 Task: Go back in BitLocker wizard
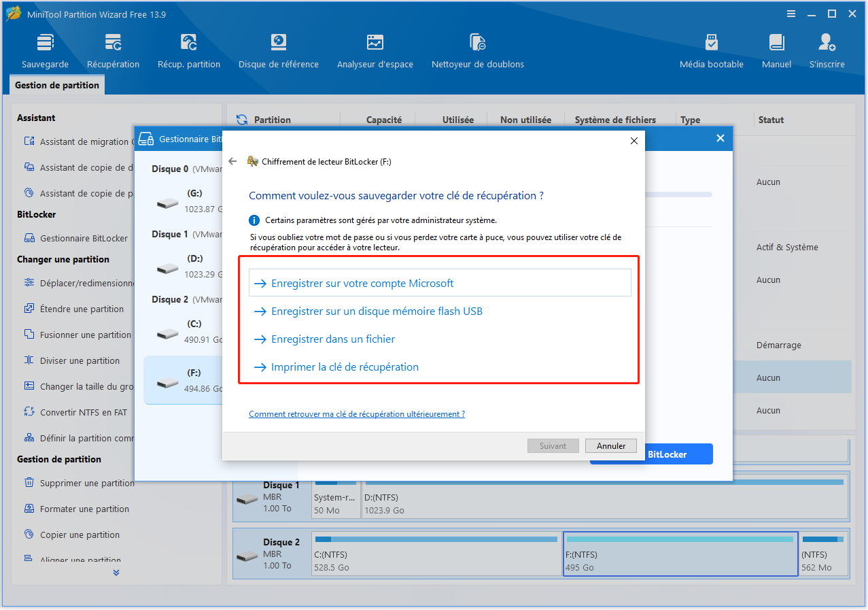(x=232, y=162)
